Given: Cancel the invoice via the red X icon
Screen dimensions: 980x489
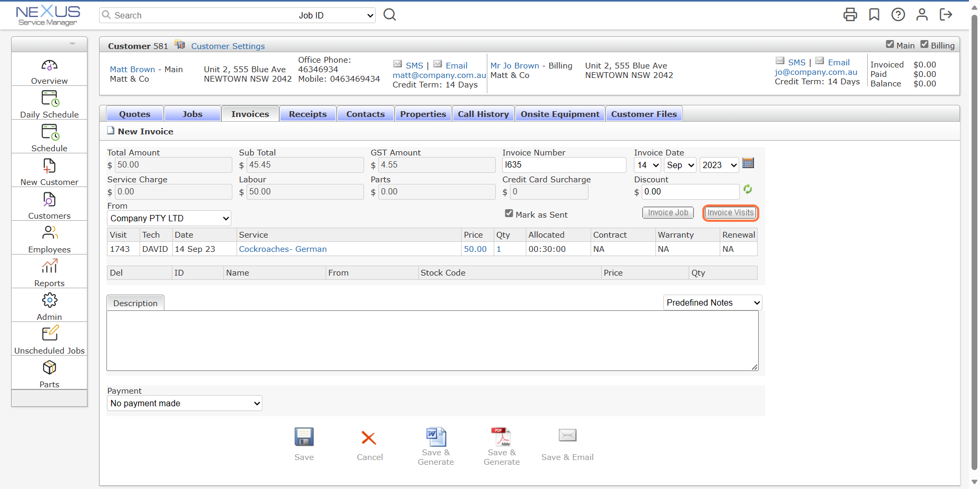Looking at the screenshot, I should [x=369, y=437].
